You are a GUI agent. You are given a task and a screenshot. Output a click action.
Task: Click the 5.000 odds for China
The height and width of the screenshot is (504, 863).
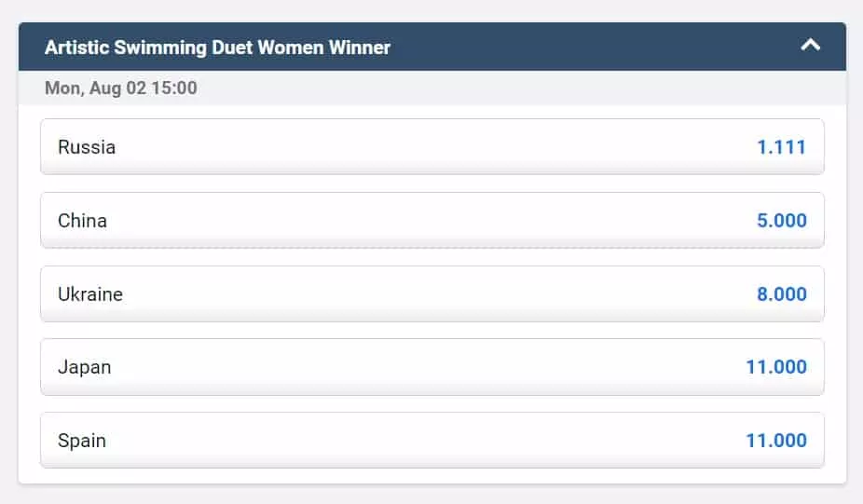click(x=781, y=221)
